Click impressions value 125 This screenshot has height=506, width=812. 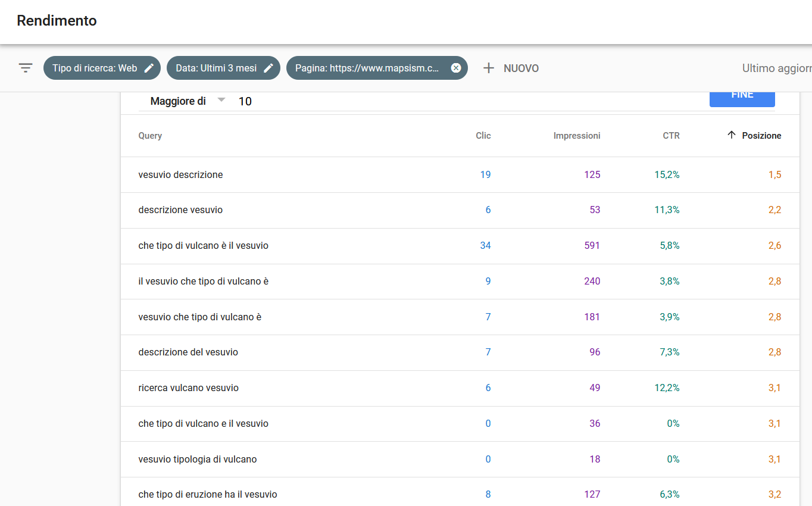click(x=592, y=174)
